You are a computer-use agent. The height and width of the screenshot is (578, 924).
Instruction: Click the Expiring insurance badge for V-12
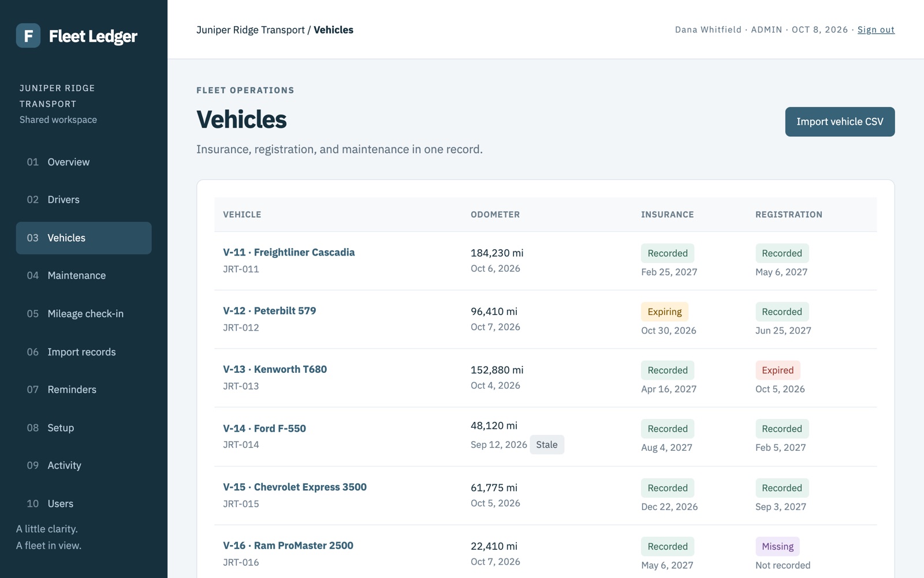pos(664,312)
